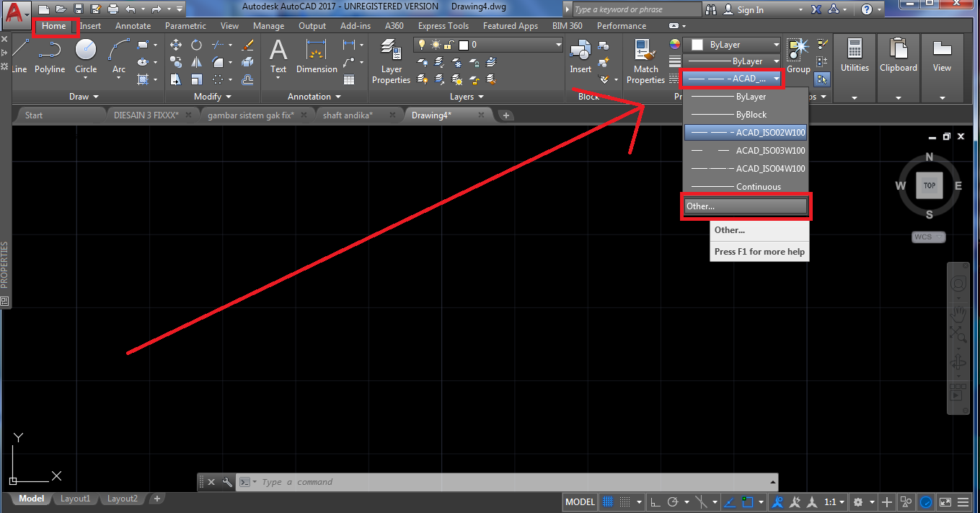The image size is (980, 513).
Task: Open the layer name dropdown showing 0
Action: 488,45
